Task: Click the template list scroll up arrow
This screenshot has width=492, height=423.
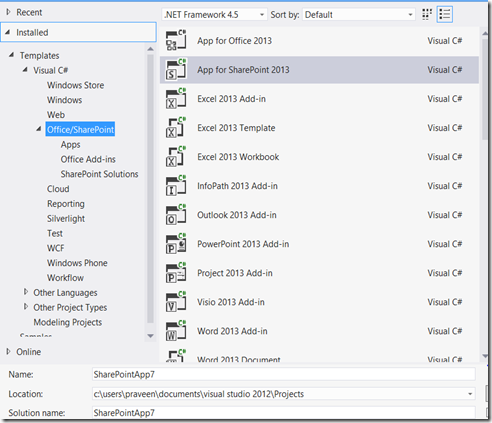Action: pyautogui.click(x=485, y=33)
